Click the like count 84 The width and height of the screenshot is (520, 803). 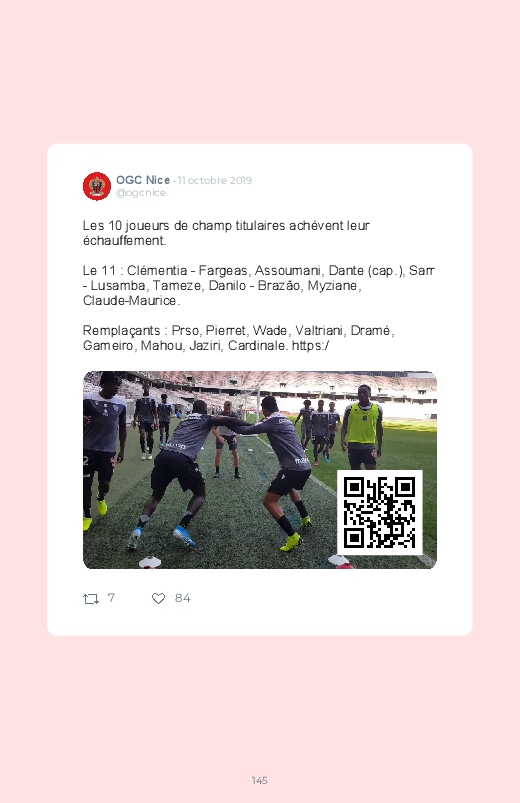pos(182,598)
